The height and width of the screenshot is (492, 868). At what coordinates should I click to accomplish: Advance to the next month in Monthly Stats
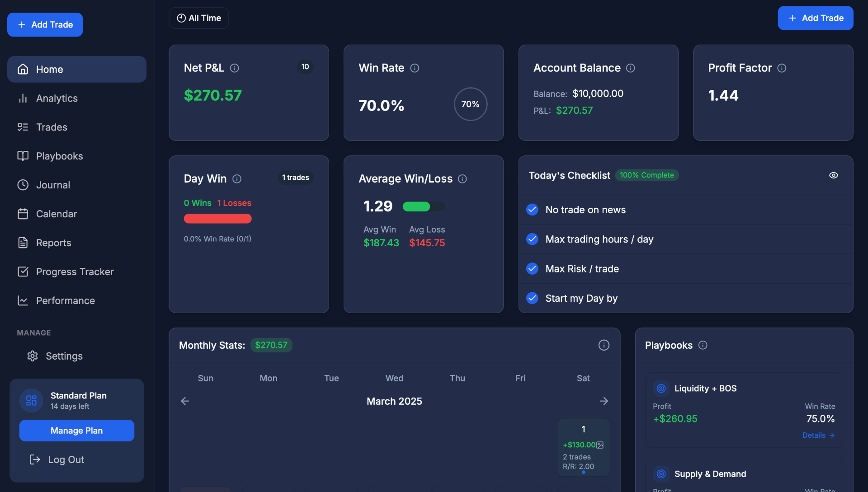point(604,401)
